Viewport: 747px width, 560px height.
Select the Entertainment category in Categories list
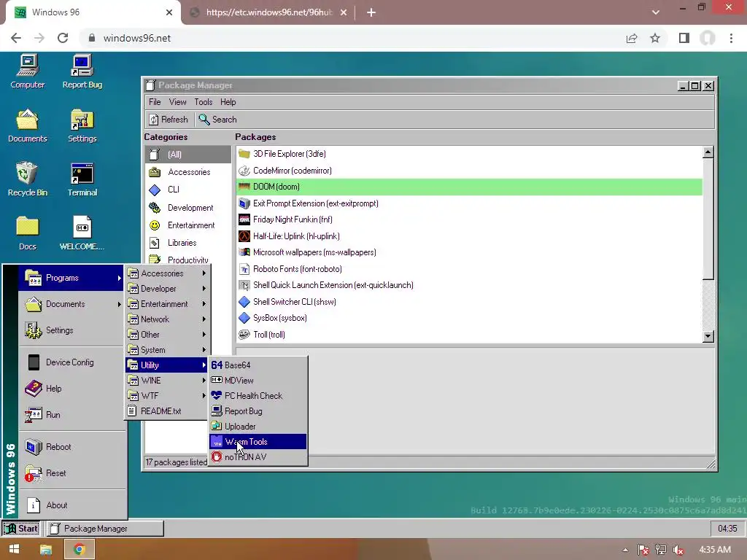[x=188, y=225]
